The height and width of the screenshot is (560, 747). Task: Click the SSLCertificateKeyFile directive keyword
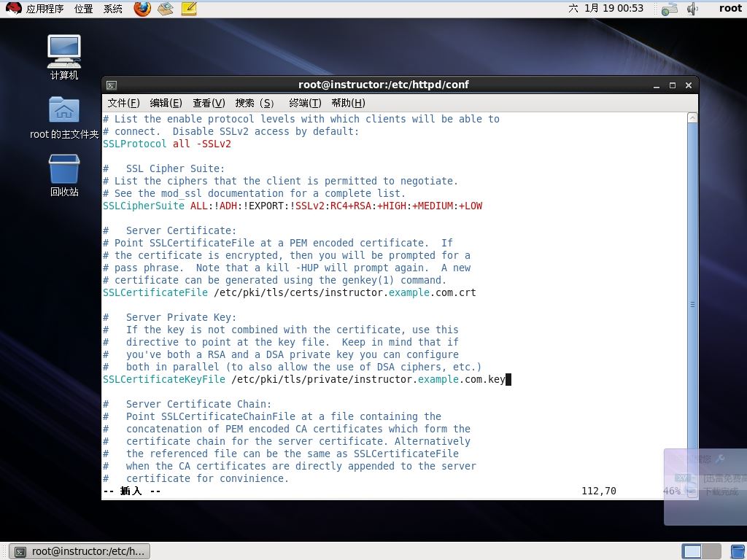[x=164, y=379]
